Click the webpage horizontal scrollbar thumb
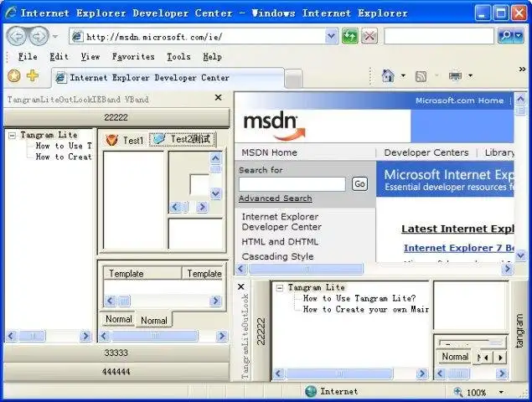532x402 pixels. pos(306,269)
